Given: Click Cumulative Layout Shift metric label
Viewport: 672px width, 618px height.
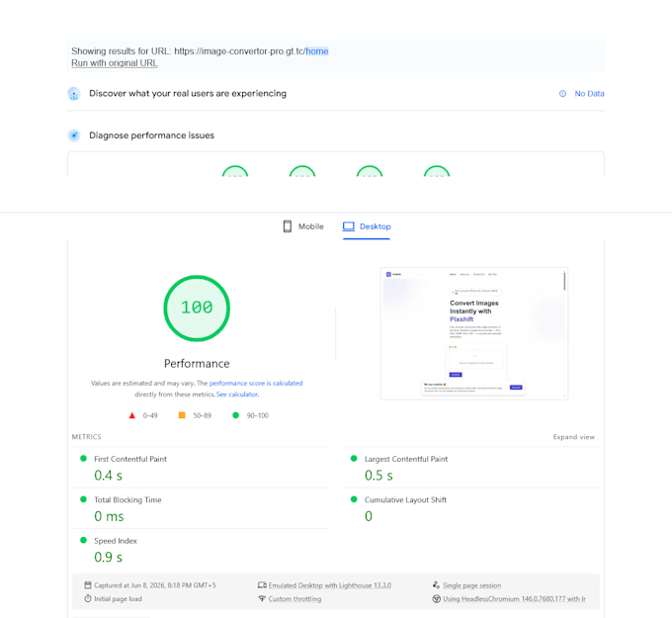Looking at the screenshot, I should [x=405, y=500].
